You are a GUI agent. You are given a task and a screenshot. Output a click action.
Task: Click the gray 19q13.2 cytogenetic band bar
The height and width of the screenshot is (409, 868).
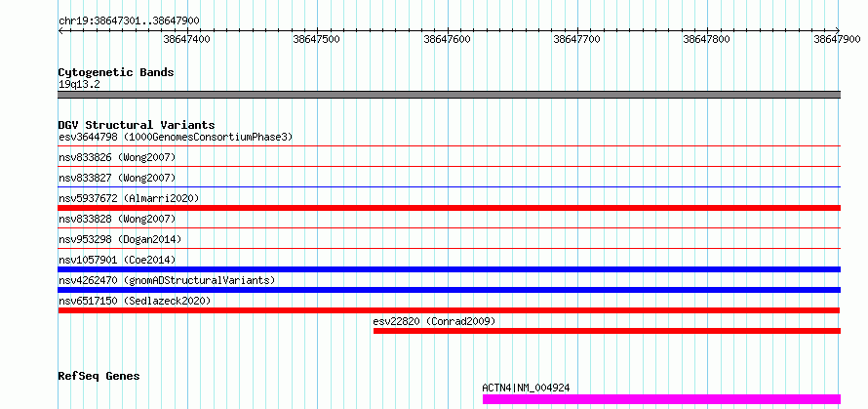(x=449, y=95)
